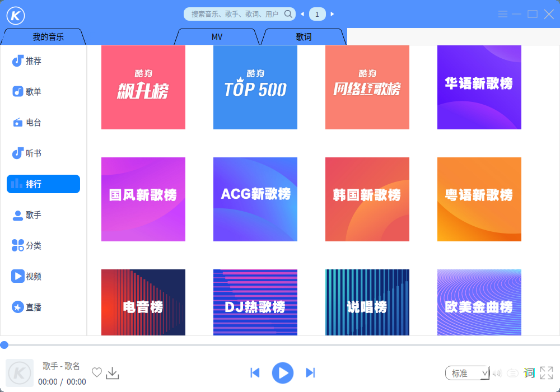Select 排行 ranking section
Viewport: 560px width, 392px height.
tap(43, 184)
